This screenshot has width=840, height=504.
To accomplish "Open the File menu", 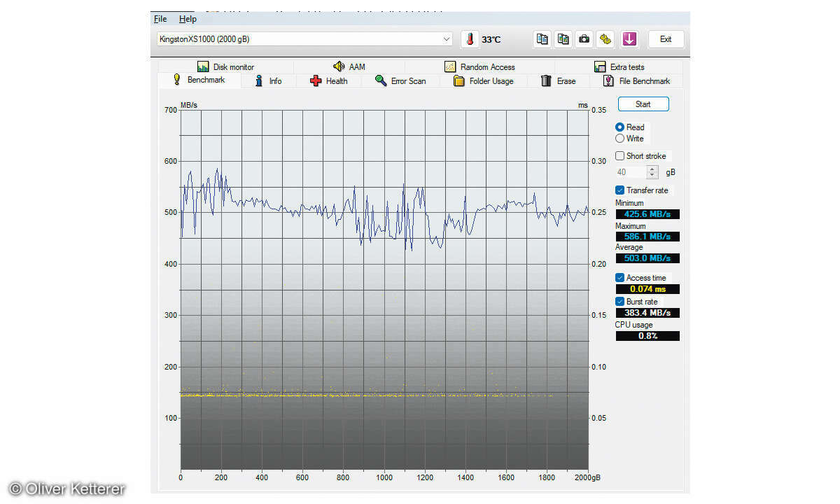I will pos(160,19).
